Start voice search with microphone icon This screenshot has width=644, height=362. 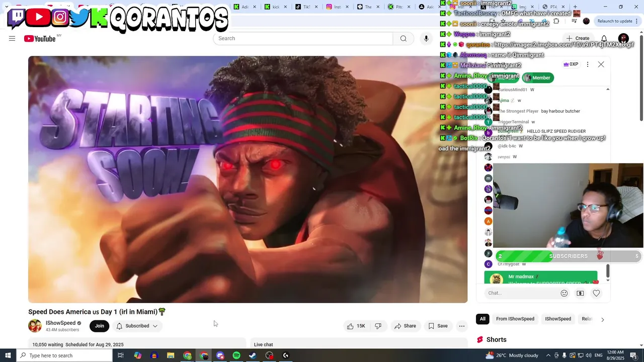click(426, 38)
